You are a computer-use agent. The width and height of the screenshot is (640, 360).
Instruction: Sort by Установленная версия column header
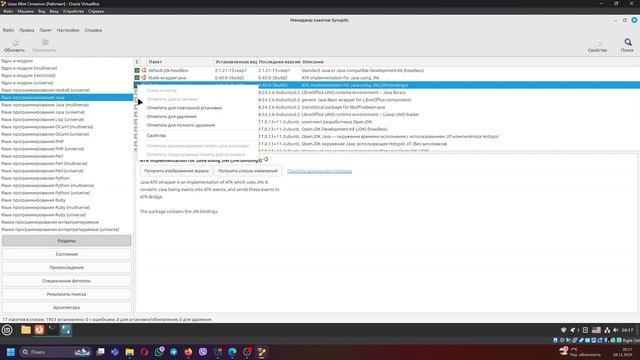235,62
